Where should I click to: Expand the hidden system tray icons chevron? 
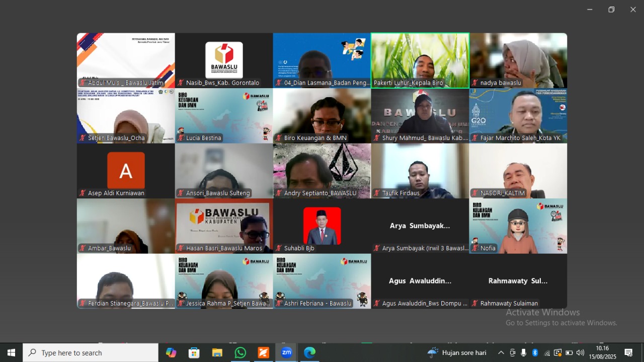[501, 353]
